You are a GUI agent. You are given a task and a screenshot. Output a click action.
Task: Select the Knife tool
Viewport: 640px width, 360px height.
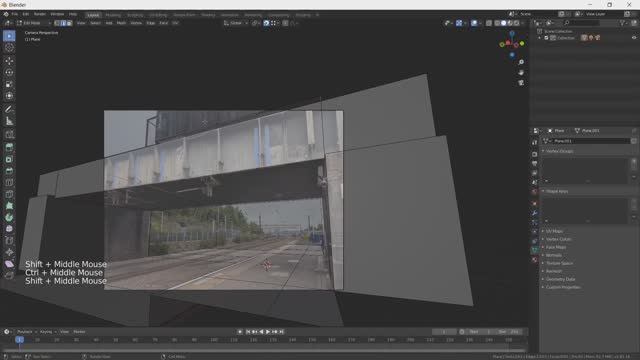click(x=9, y=194)
